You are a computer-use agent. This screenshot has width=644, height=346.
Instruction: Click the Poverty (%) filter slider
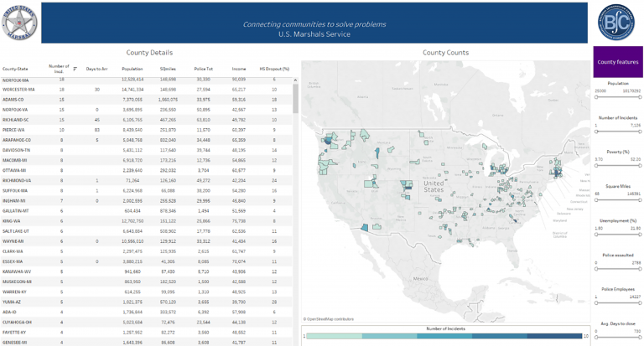click(x=618, y=166)
